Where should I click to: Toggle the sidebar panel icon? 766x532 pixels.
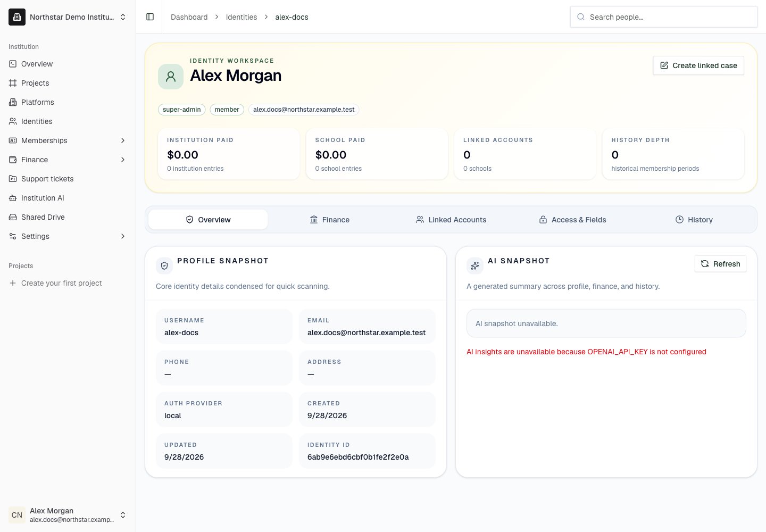click(x=150, y=17)
